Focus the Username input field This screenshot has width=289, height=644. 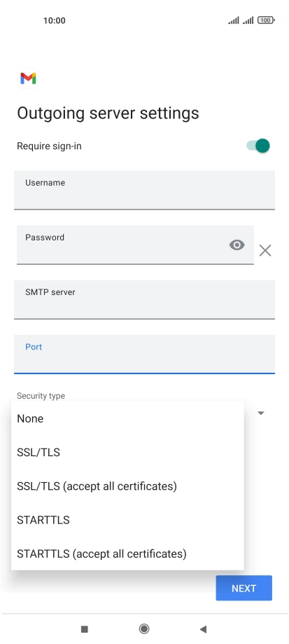pyautogui.click(x=144, y=190)
